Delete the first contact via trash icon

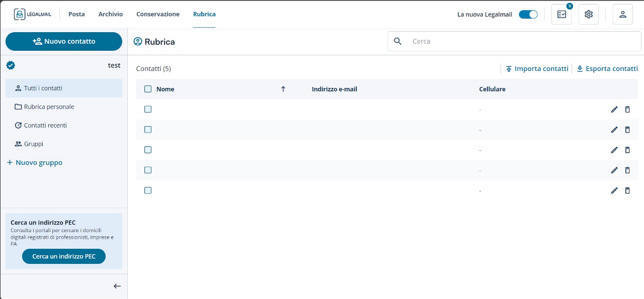tap(627, 110)
